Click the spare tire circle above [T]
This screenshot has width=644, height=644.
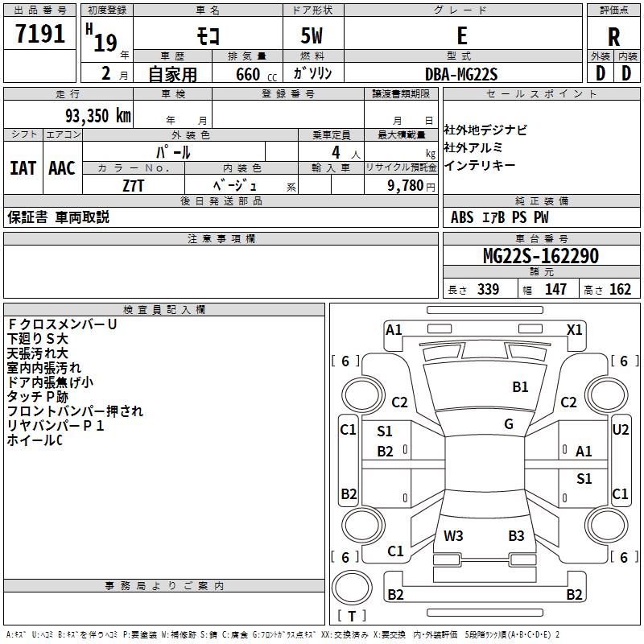pos(352,588)
